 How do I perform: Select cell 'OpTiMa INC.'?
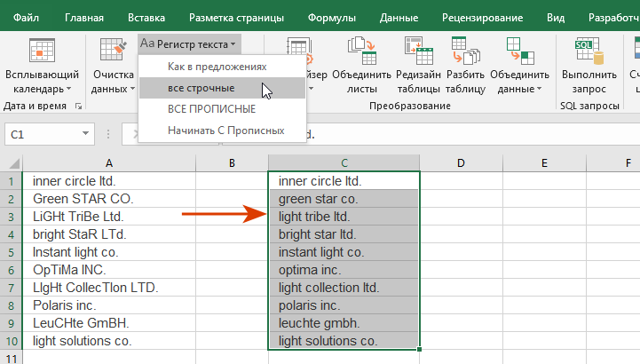109,270
